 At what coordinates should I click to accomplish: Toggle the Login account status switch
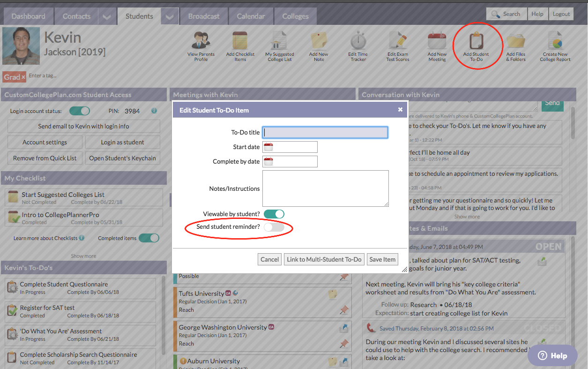click(80, 111)
